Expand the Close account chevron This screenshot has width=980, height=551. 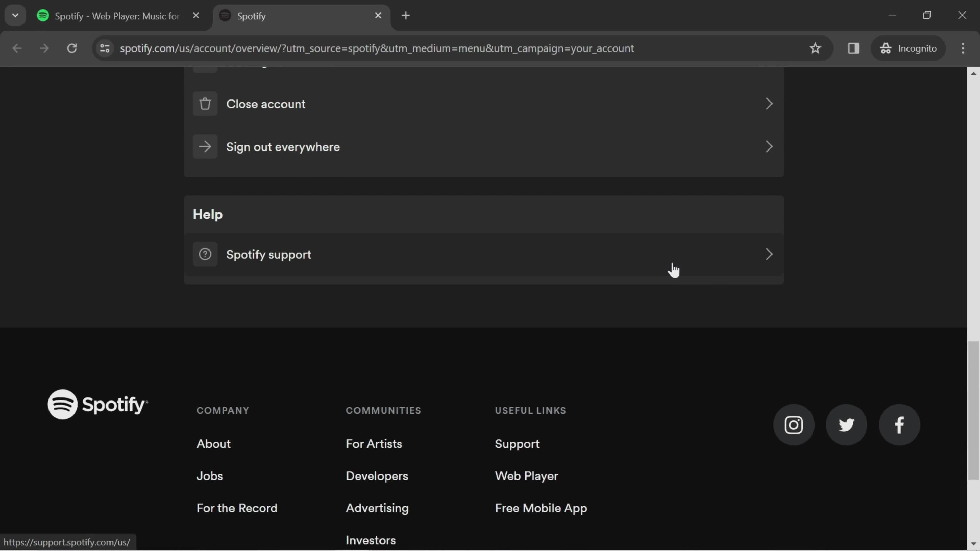[769, 104]
